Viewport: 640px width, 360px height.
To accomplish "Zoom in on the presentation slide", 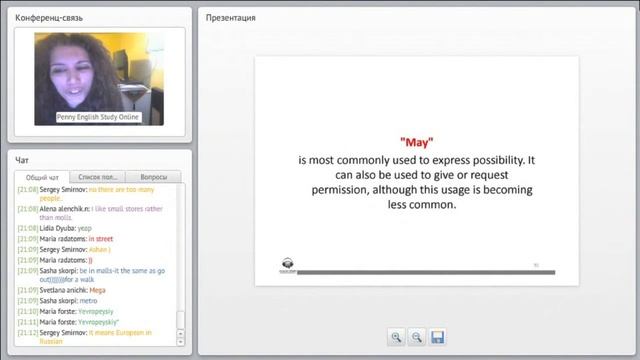I will 396,337.
